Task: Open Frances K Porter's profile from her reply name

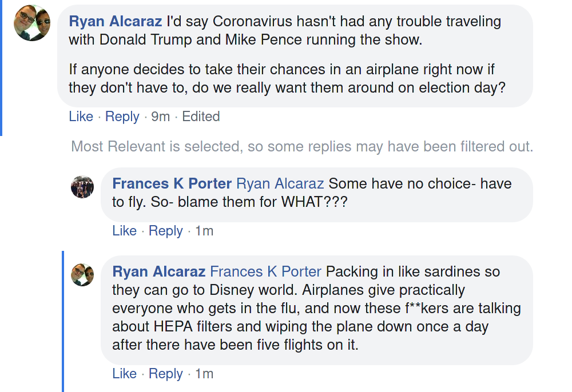Action: [x=172, y=184]
